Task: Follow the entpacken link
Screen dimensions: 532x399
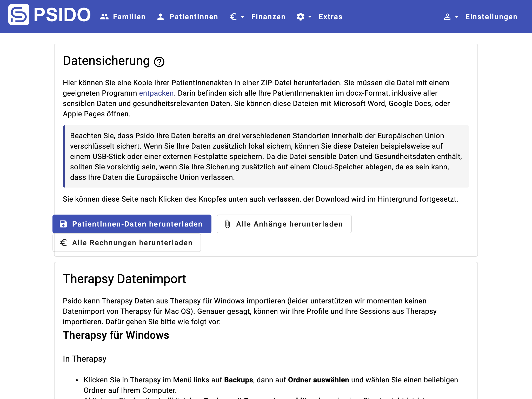Action: (156, 93)
